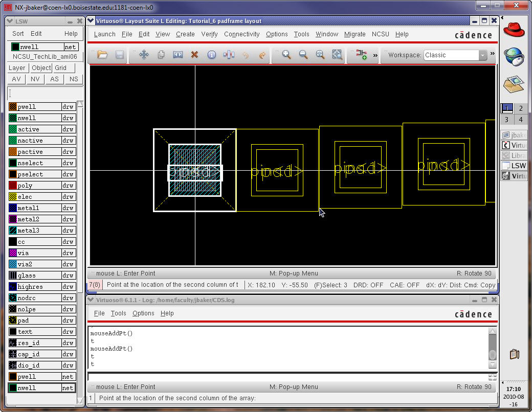Open the Properties info icon
The image size is (532, 412).
coord(211,55)
